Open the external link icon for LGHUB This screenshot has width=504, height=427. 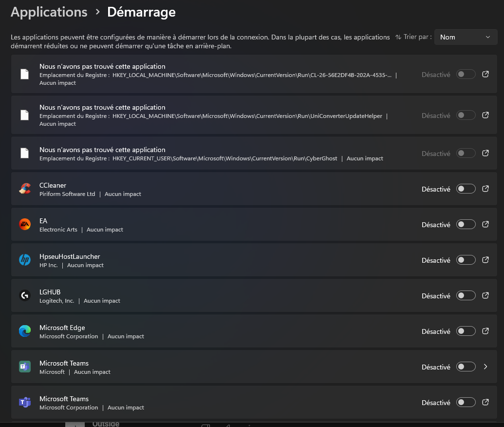tap(485, 295)
